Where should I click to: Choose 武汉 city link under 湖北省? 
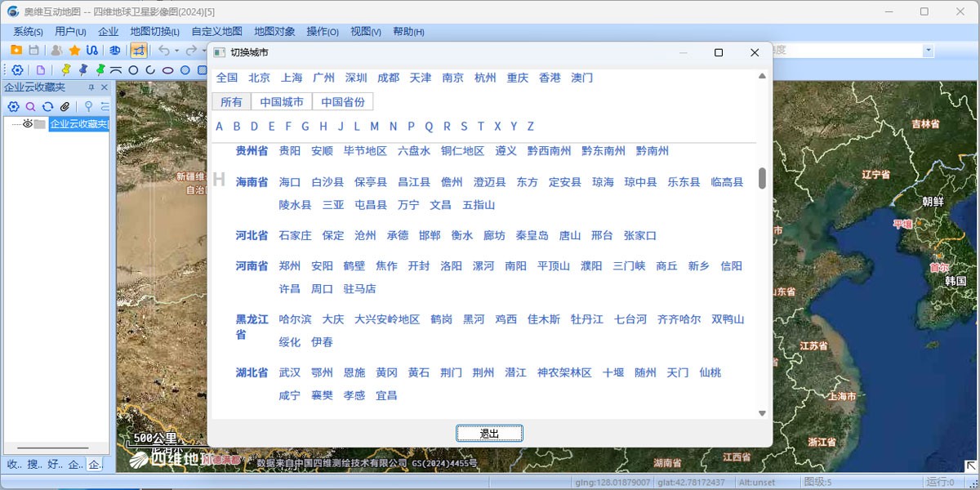tap(290, 372)
